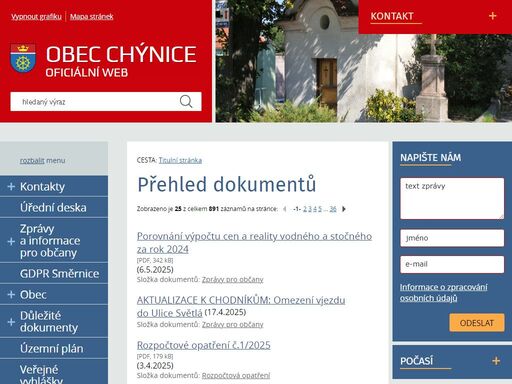Go to page 5 in pagination
The height and width of the screenshot is (384, 512).
(x=320, y=209)
